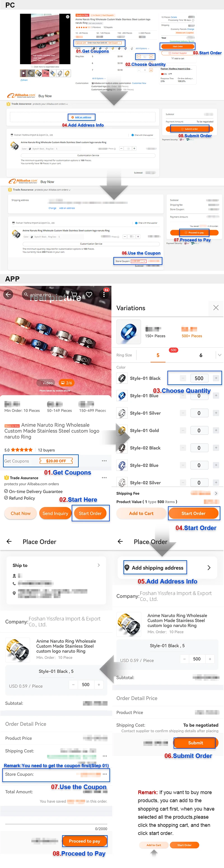Expand the Ship to address chevron
The width and height of the screenshot is (224, 868).
click(99, 565)
